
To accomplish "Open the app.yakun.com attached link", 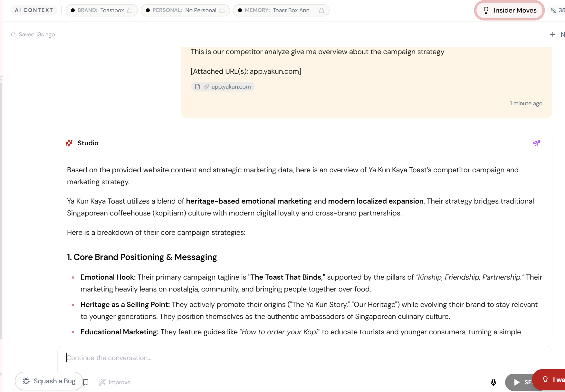I will click(231, 87).
